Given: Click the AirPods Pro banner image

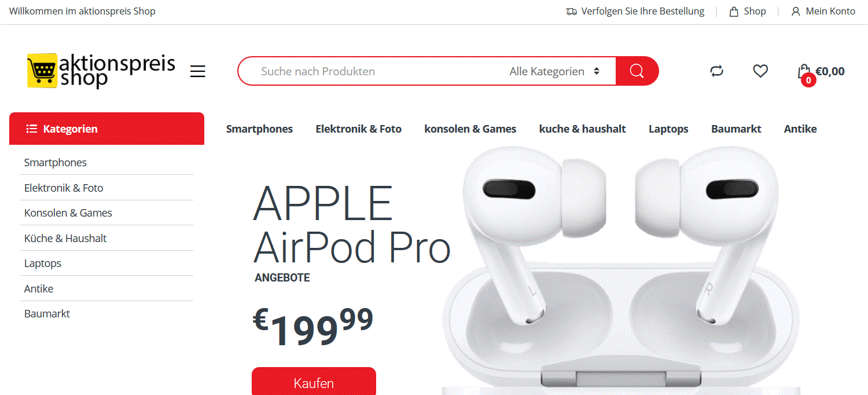Looking at the screenshot, I should point(621,269).
